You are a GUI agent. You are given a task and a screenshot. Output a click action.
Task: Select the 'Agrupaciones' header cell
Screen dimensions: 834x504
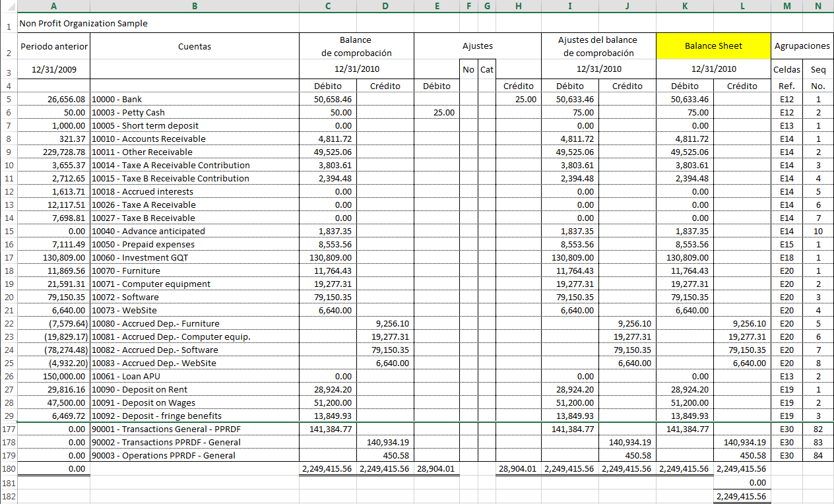(802, 46)
